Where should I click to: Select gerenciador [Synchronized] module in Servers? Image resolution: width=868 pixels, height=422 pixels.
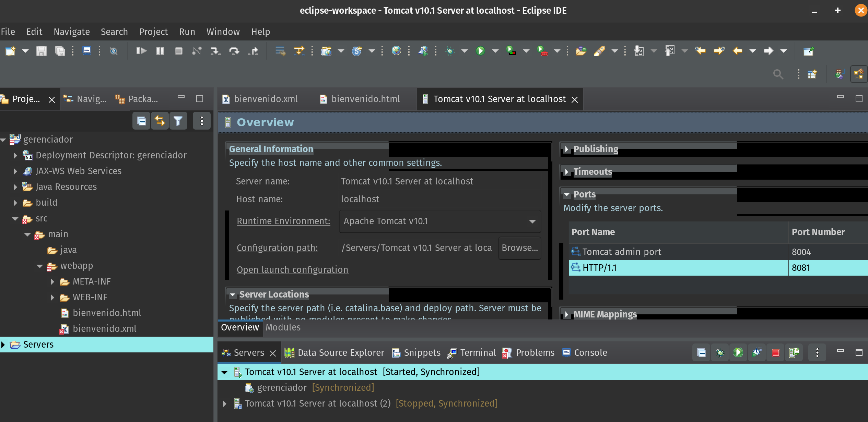309,388
